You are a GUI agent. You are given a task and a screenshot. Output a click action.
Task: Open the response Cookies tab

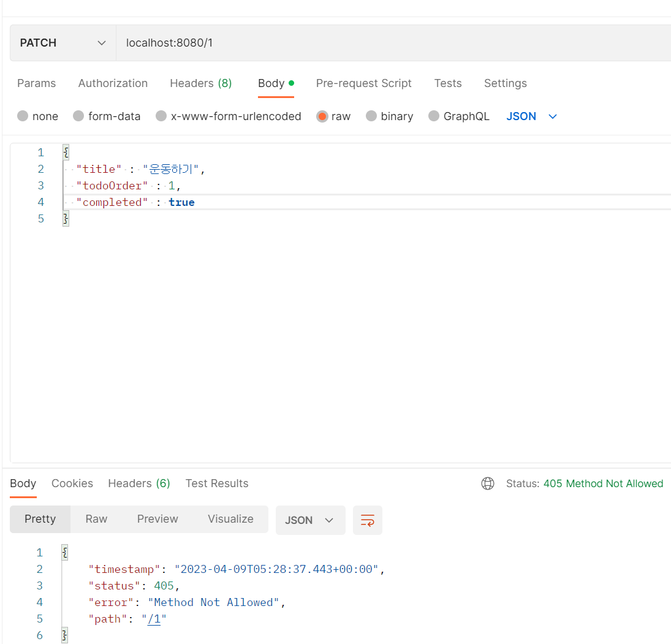[x=72, y=483]
